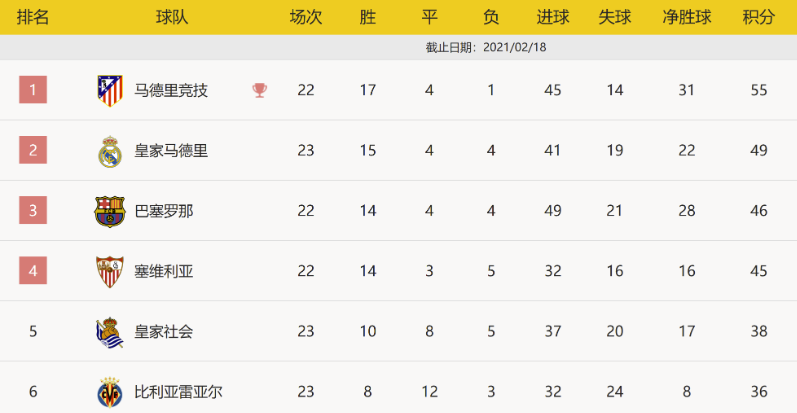
Task: Click the 进球 column header
Action: pos(552,18)
